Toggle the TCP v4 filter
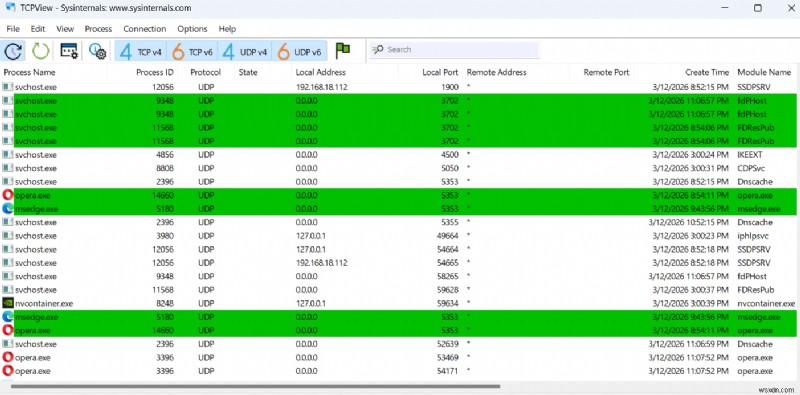The image size is (800, 395). pos(141,51)
